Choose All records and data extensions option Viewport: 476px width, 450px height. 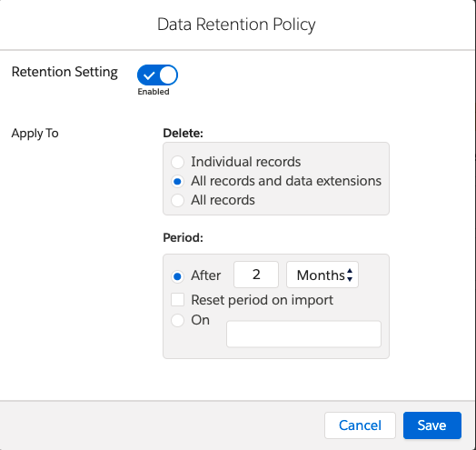[x=177, y=182]
